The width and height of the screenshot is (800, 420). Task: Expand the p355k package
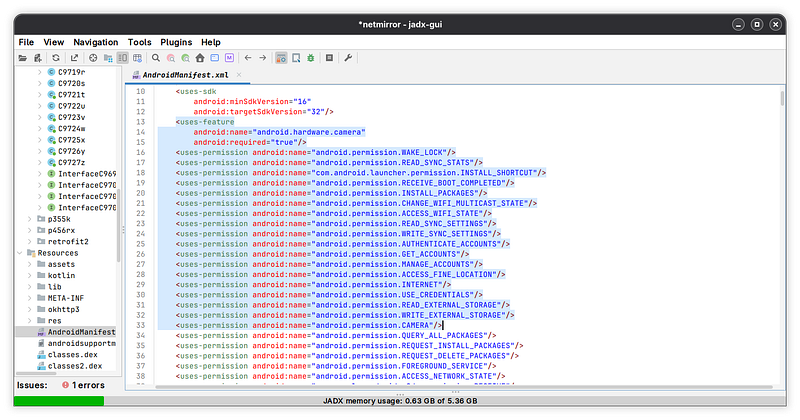(x=30, y=219)
